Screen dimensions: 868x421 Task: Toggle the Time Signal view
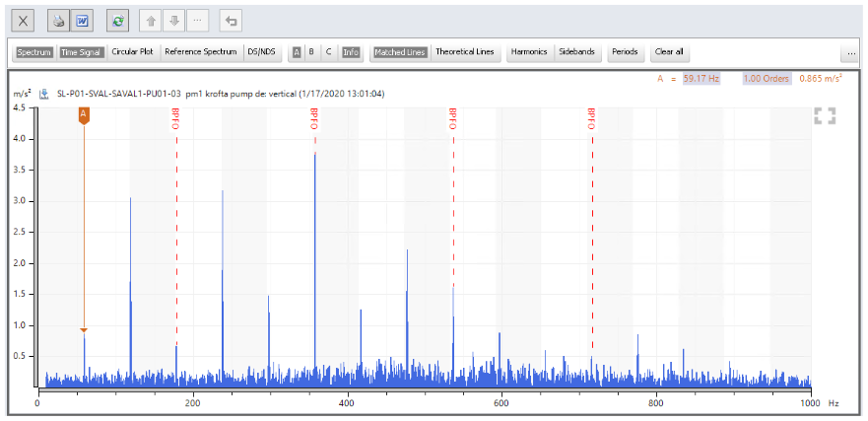pos(81,52)
